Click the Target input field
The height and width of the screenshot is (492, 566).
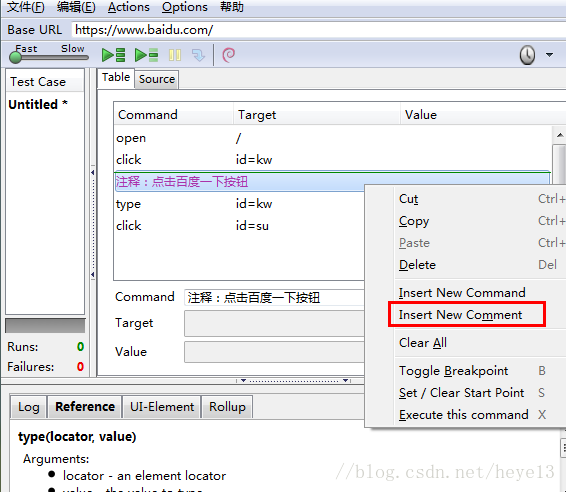[274, 323]
